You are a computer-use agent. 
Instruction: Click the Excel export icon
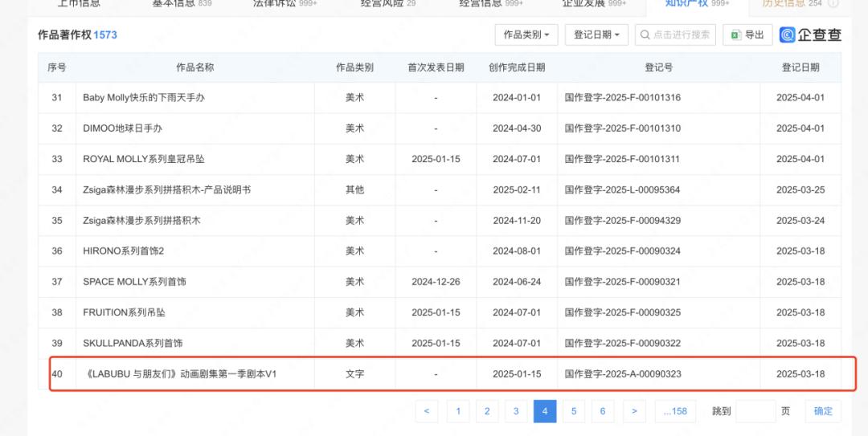[735, 35]
